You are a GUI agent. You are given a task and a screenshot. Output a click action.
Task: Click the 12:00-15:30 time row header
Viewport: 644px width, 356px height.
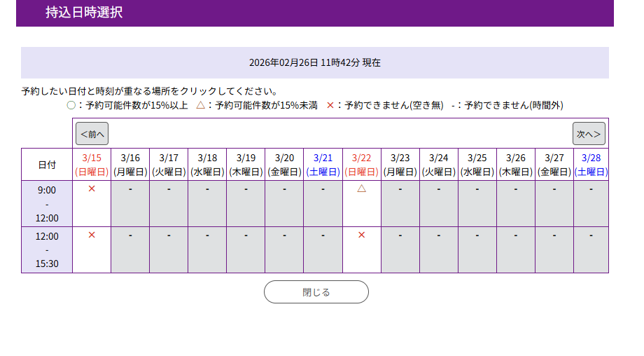click(47, 249)
